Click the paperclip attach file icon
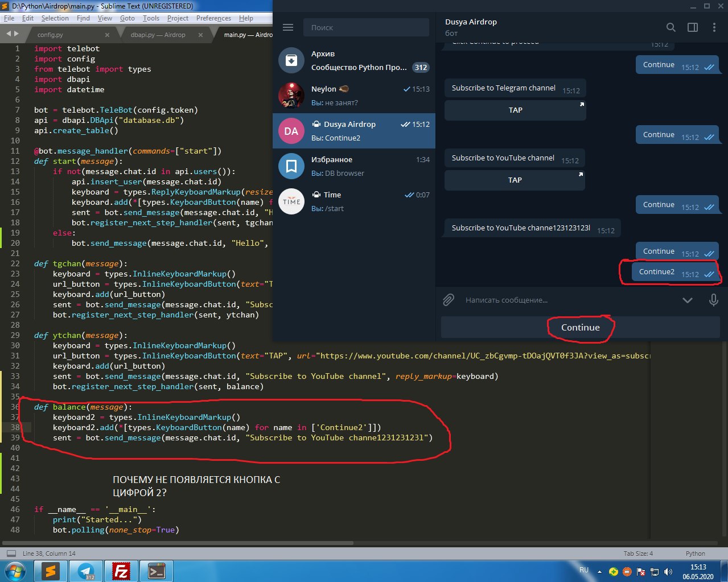Viewport: 728px width, 582px height. pyautogui.click(x=449, y=300)
